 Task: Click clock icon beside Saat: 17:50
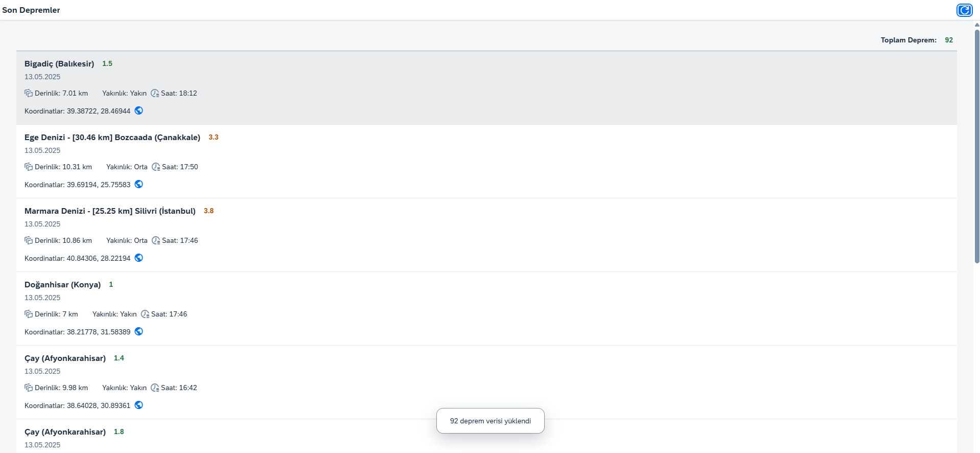(156, 167)
